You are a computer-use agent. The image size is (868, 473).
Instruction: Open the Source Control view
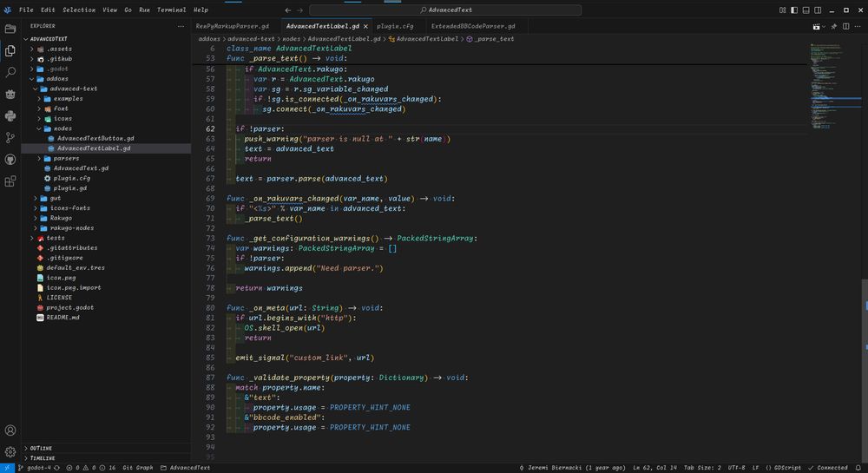coord(10,138)
